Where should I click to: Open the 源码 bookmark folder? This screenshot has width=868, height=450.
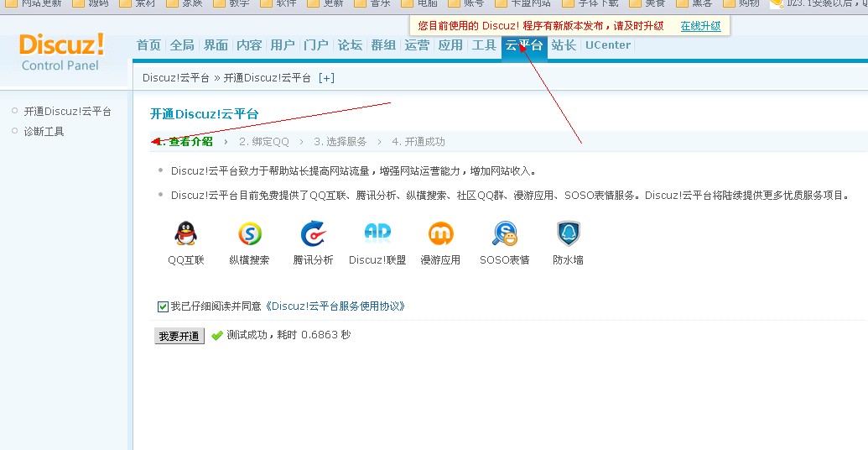click(91, 3)
